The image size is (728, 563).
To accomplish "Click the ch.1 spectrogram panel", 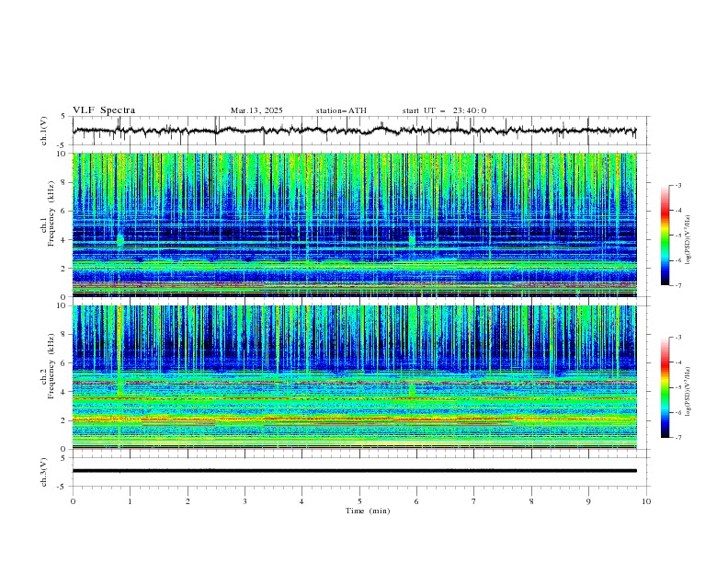I will click(355, 224).
